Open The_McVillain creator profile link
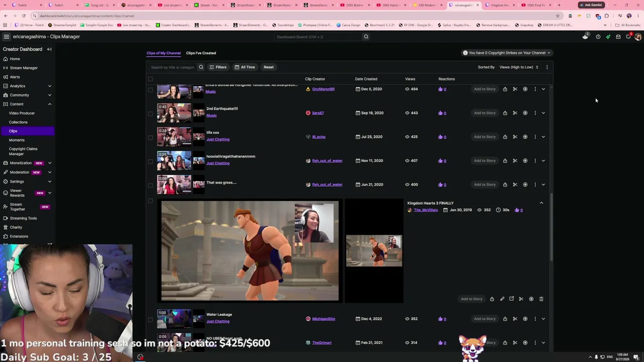 [426, 210]
